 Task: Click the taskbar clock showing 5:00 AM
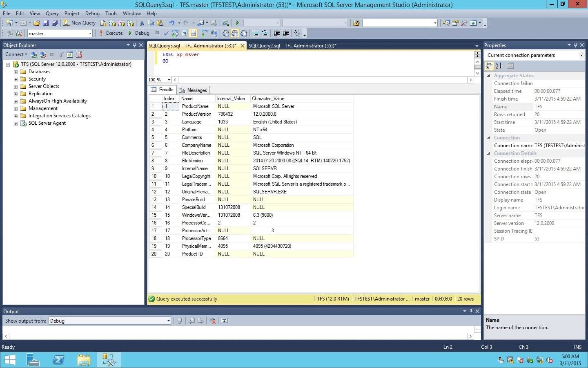[570, 360]
